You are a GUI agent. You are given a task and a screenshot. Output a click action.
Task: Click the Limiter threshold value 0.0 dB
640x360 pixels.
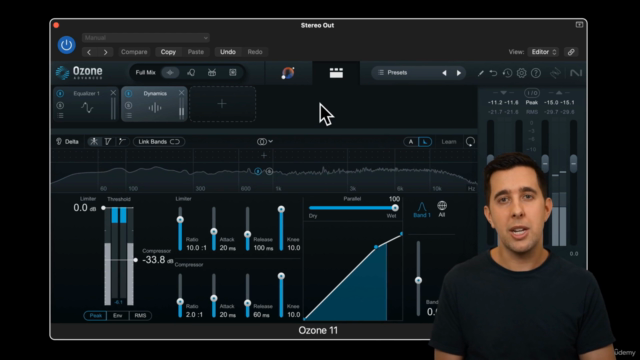click(x=84, y=208)
